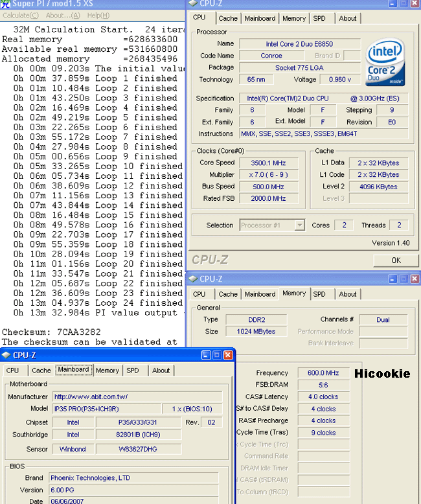
Task: Click the memory Frequency 600.0 MHz value
Action: click(323, 373)
